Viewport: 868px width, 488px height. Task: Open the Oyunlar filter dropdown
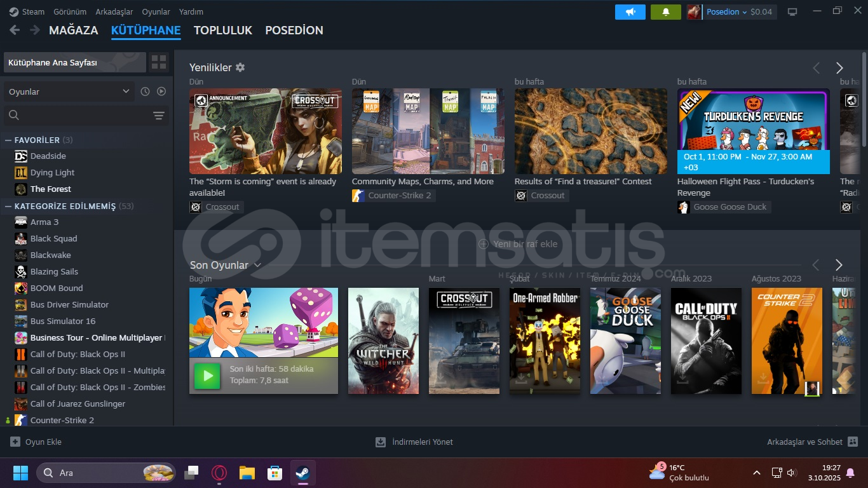pyautogui.click(x=69, y=91)
